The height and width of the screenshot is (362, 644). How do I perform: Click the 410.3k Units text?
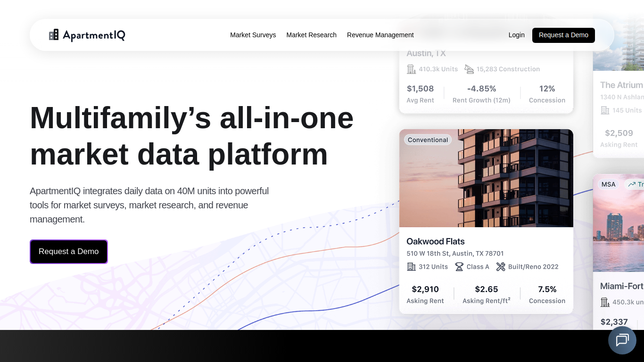(x=438, y=69)
